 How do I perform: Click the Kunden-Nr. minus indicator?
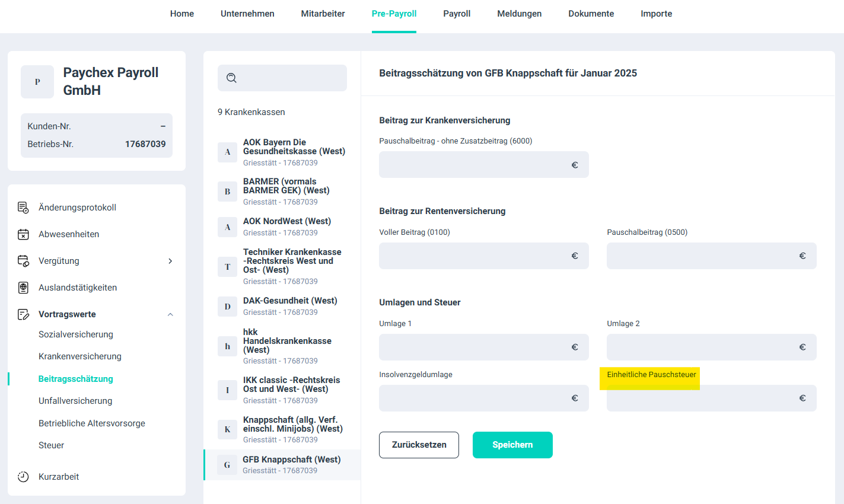163,126
